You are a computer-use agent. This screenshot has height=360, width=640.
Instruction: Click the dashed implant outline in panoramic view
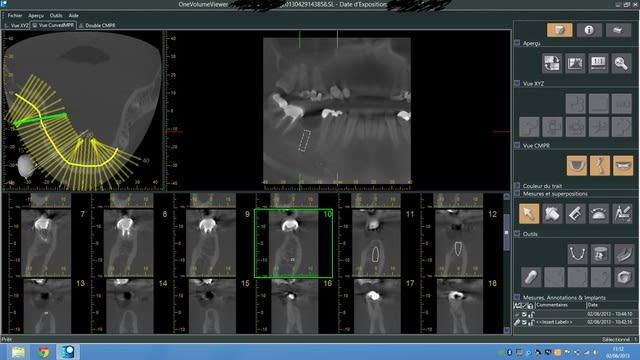click(304, 141)
